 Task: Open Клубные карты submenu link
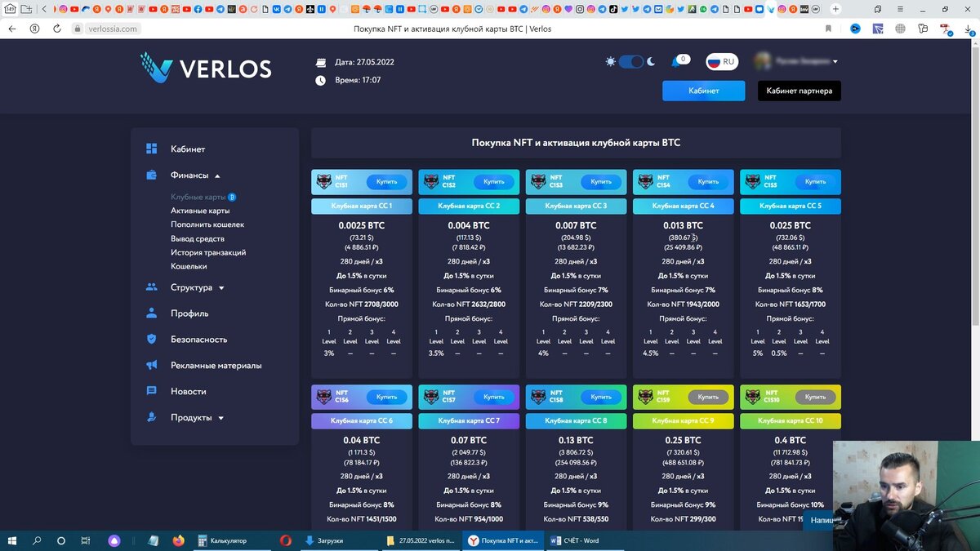tap(198, 197)
